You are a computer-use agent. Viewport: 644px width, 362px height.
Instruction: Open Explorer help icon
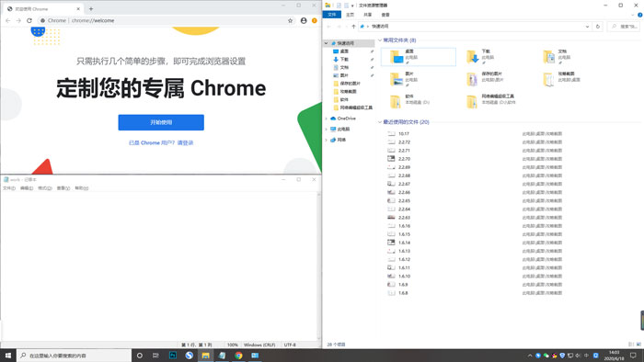click(640, 15)
